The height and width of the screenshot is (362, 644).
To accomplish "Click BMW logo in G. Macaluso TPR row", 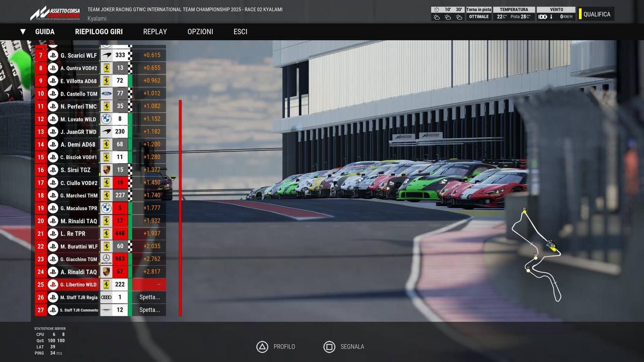I will tap(106, 208).
